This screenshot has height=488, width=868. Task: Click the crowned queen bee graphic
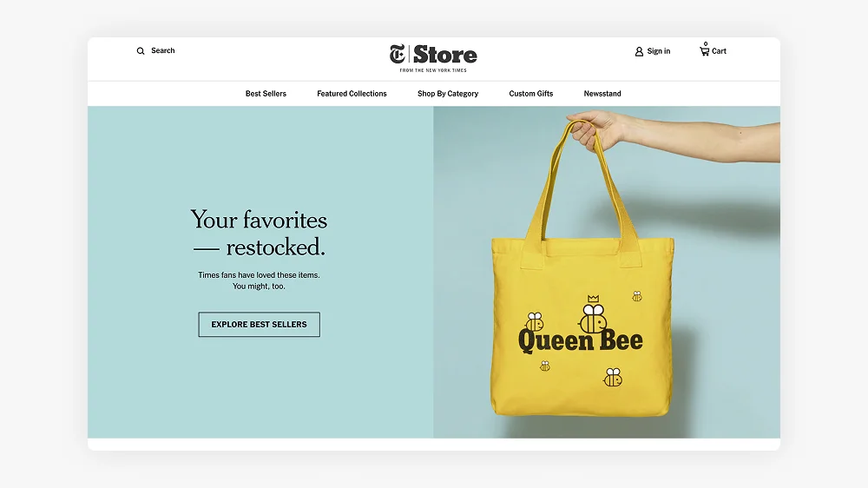[592, 314]
